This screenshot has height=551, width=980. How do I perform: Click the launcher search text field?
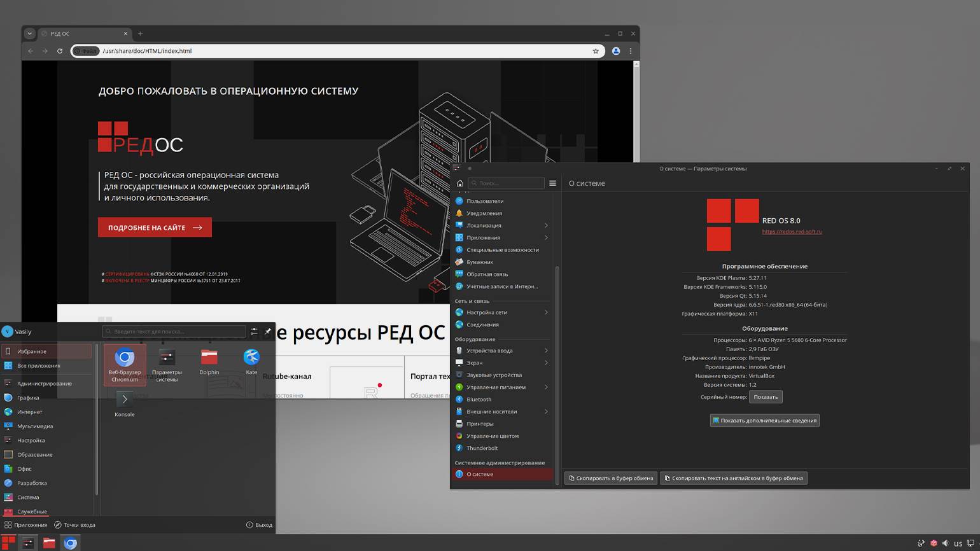tap(174, 331)
